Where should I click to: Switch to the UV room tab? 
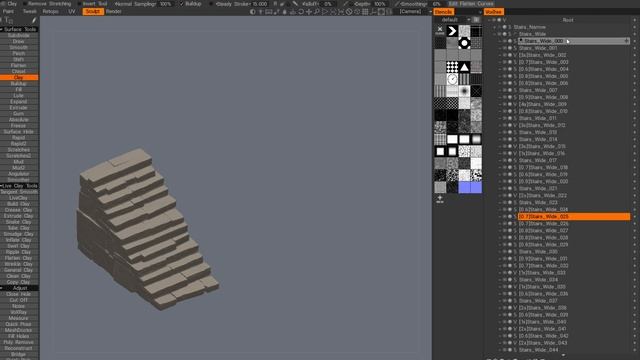72,11
